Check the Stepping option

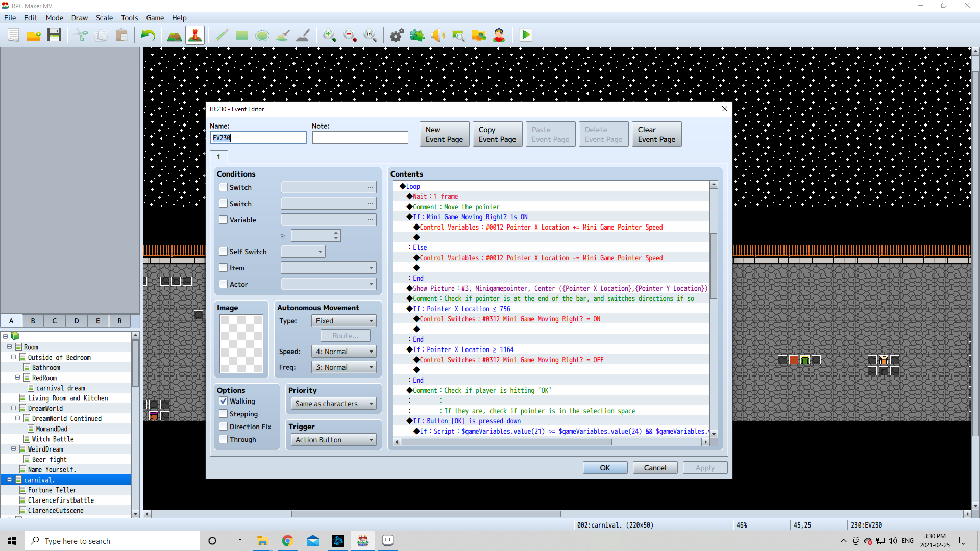223,414
